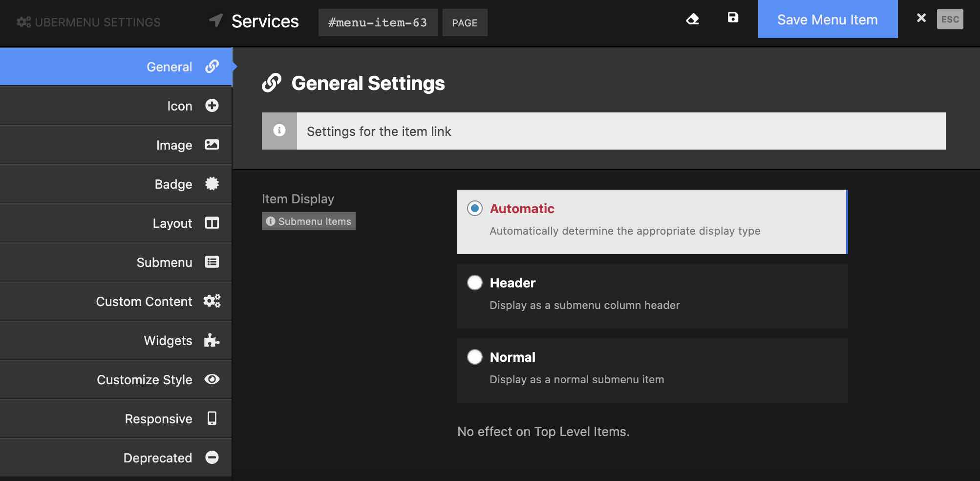Choose the Normal submenu item radio option

474,357
